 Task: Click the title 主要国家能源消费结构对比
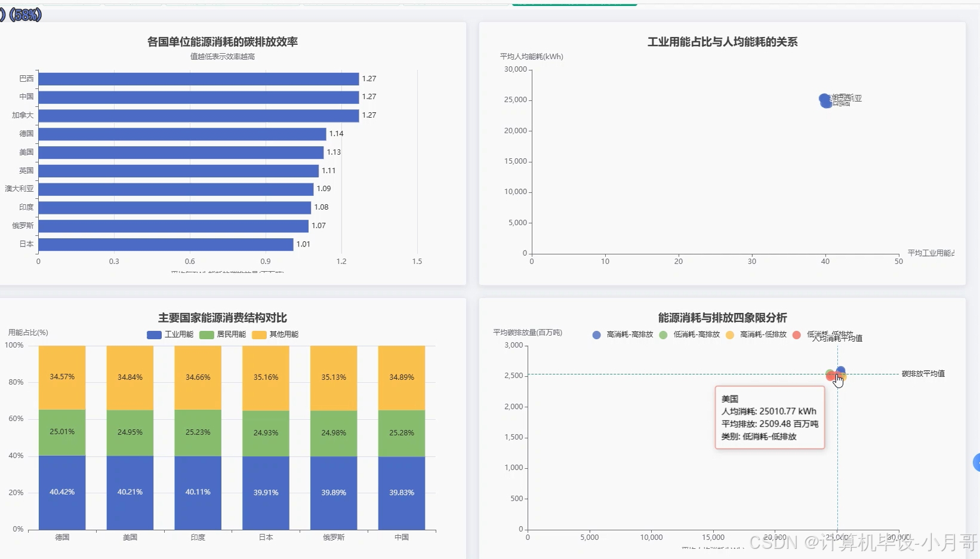point(223,318)
